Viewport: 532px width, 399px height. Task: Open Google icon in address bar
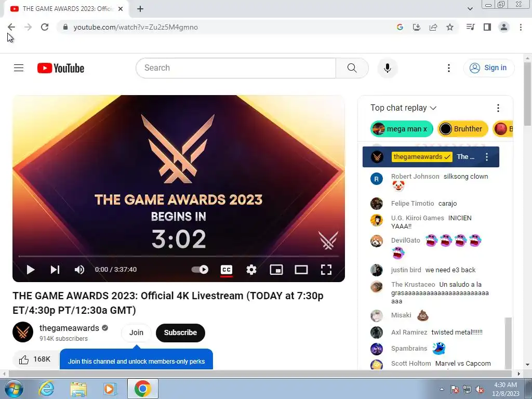pos(400,27)
